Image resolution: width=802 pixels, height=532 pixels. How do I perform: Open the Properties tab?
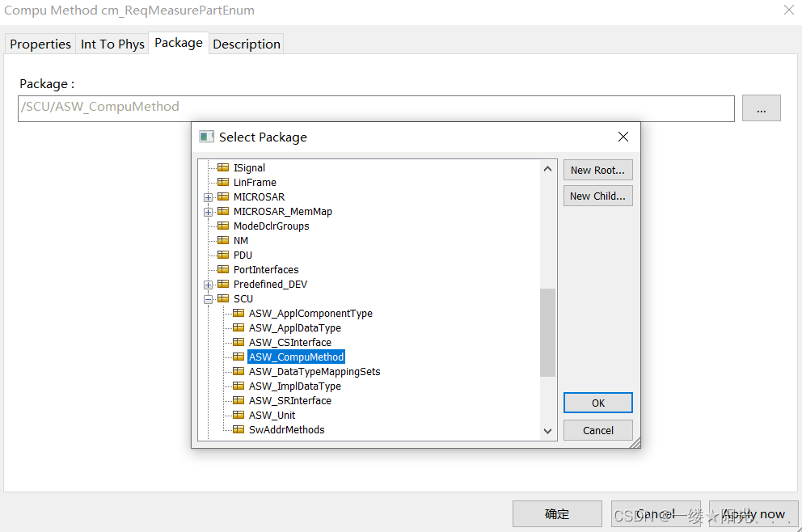[x=40, y=44]
